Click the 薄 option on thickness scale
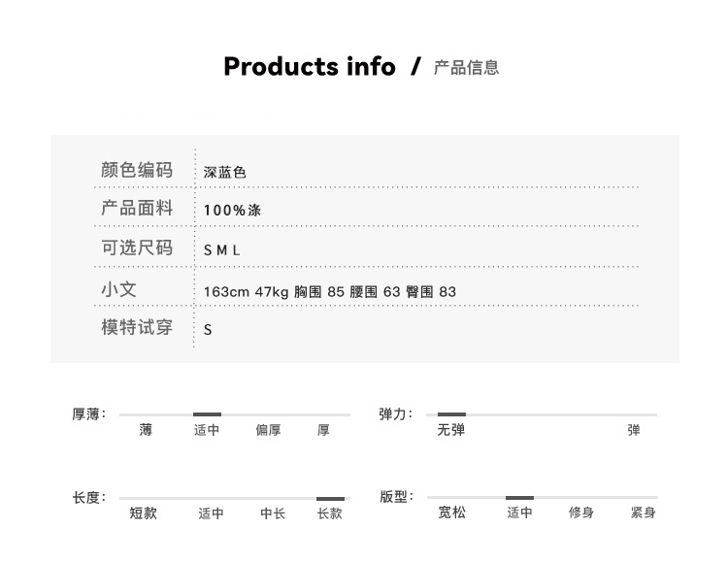This screenshot has height=562, width=728. coord(146,430)
